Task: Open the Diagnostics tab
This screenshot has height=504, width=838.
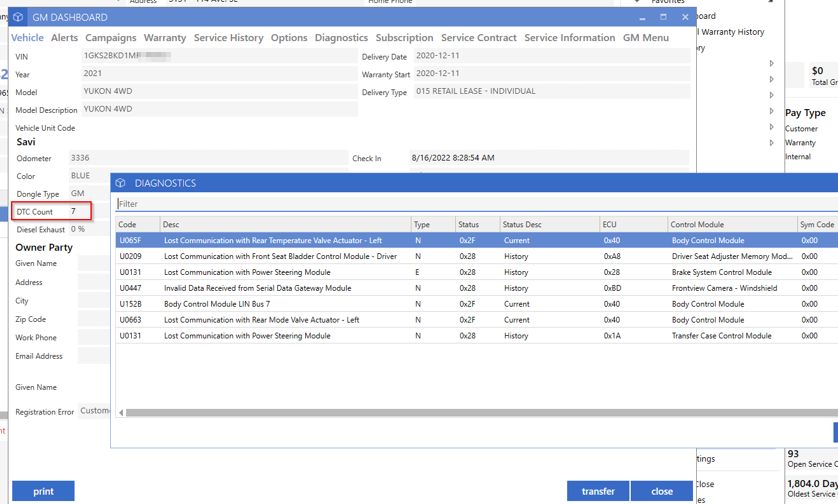Action: 341,37
